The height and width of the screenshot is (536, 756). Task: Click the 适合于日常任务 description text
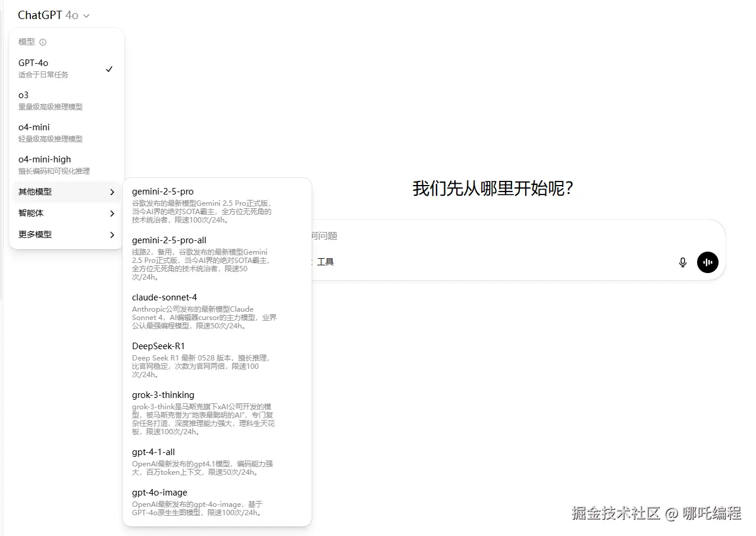tap(43, 75)
